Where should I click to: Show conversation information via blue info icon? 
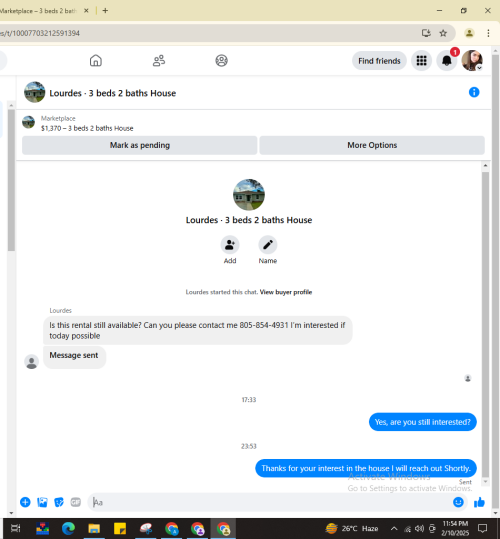(x=474, y=92)
